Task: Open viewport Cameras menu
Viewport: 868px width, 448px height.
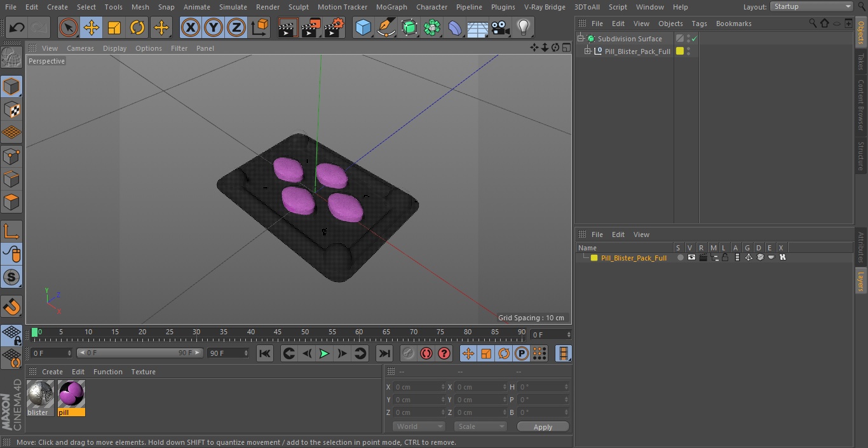Action: 80,48
